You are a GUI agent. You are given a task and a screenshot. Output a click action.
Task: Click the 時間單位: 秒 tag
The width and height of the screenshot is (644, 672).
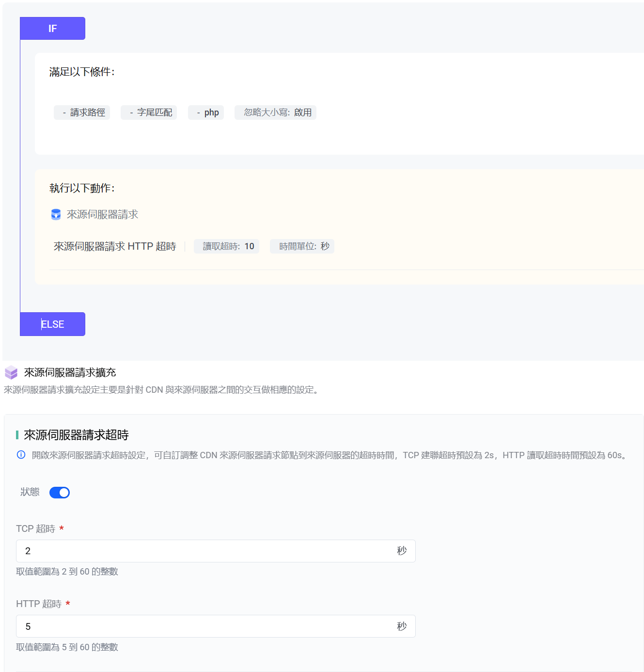[302, 246]
